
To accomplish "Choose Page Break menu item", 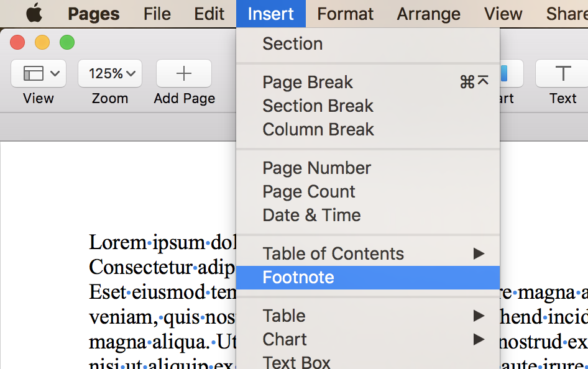I will point(308,82).
